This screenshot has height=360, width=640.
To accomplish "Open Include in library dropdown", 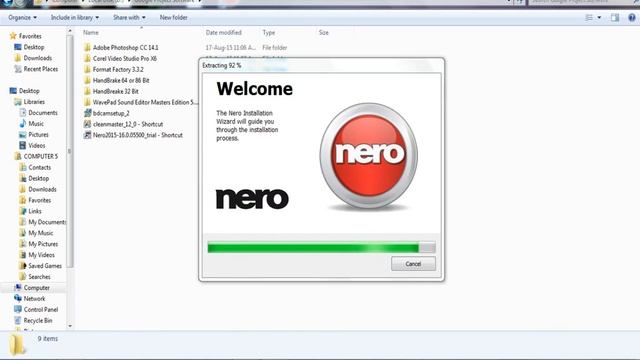I will pyautogui.click(x=75, y=18).
